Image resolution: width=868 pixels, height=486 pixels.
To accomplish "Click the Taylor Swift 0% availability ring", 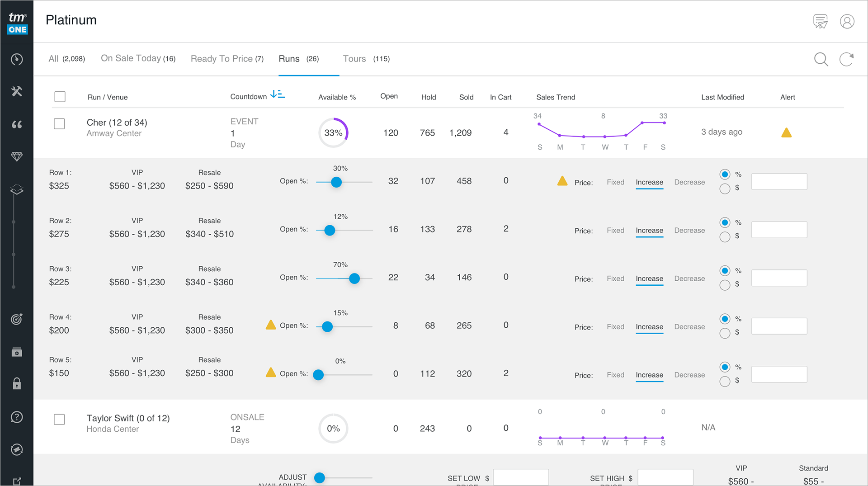I will point(333,429).
